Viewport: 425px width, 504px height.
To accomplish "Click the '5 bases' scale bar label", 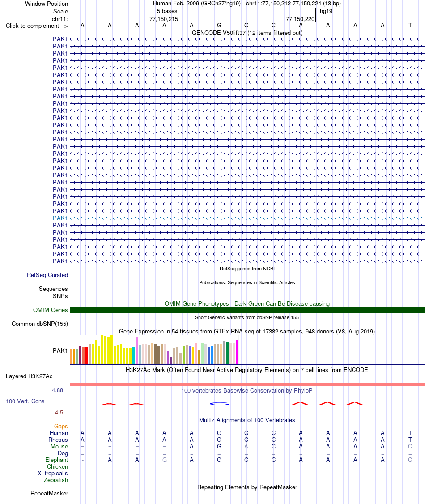I will (x=167, y=11).
